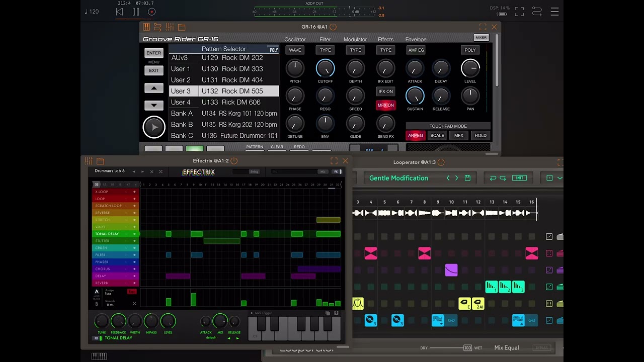This screenshot has height=362, width=644.
Task: Open presets folder in GR-16 window header
Action: click(182, 27)
